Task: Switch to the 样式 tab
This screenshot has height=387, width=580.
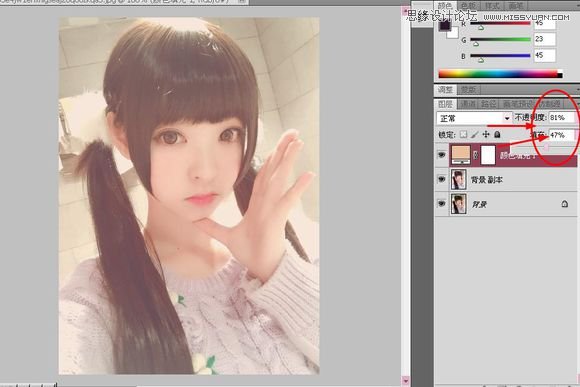Action: pyautogui.click(x=492, y=6)
